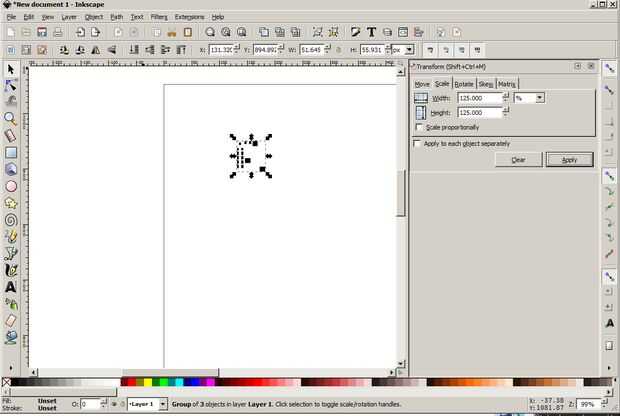Select the 3D box tool
Viewport: 620px width, 416px height.
11,169
